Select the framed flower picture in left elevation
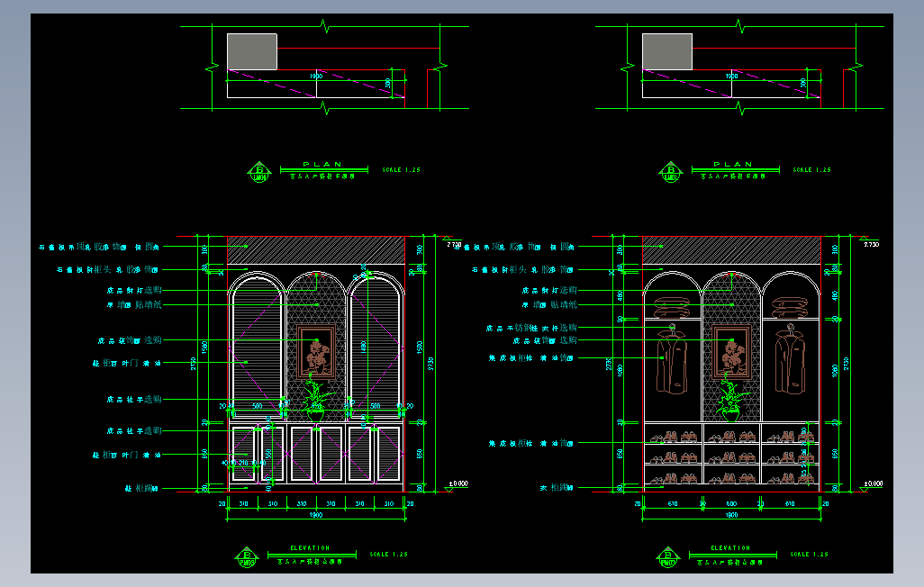Image resolution: width=924 pixels, height=587 pixels. coord(316,351)
